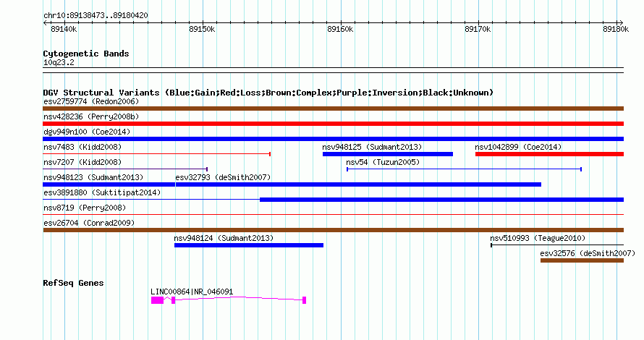Open esv3891880 (Suktitipat2014) thick blue bar
Viewport: 644px width, 340px height.
[x=441, y=200]
